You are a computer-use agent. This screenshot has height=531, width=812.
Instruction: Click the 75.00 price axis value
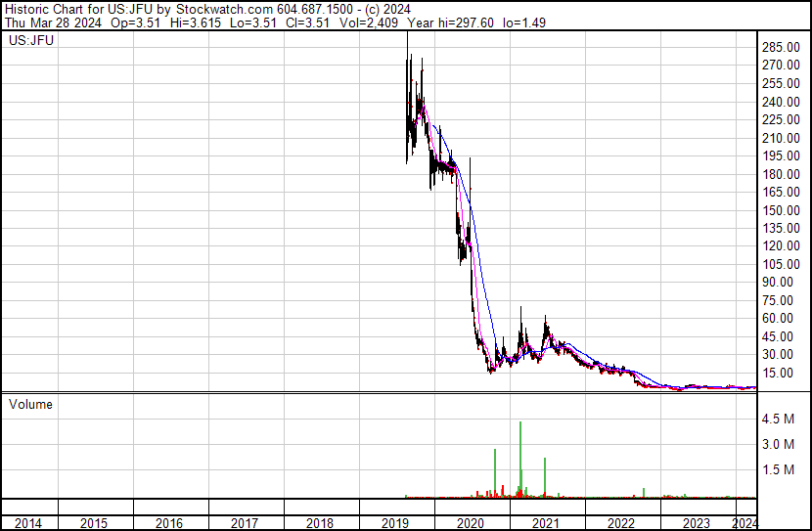tap(778, 300)
